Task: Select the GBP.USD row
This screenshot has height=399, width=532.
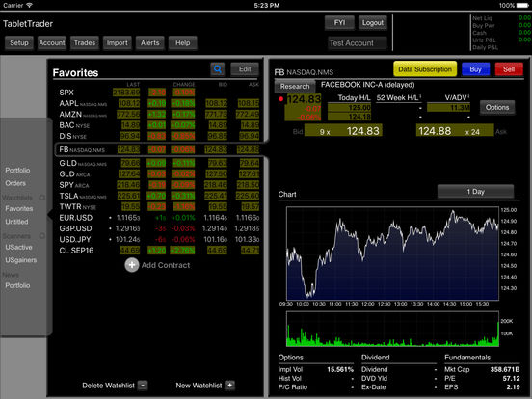Action: click(159, 228)
